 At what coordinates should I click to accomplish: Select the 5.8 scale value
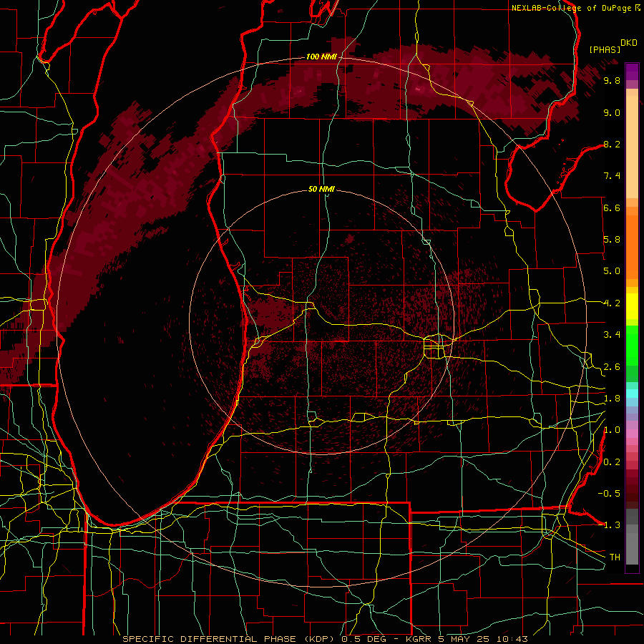click(x=612, y=240)
